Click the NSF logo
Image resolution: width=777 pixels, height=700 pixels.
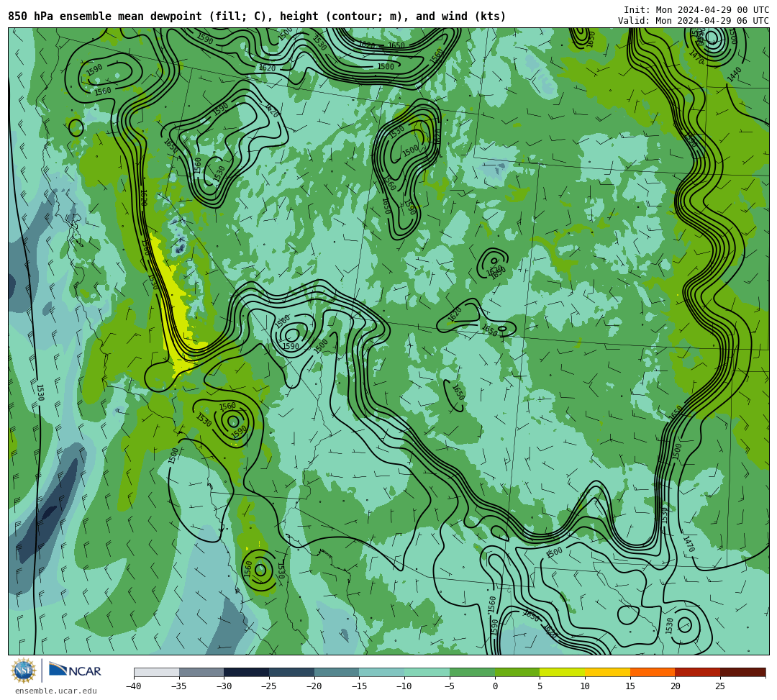(23, 671)
